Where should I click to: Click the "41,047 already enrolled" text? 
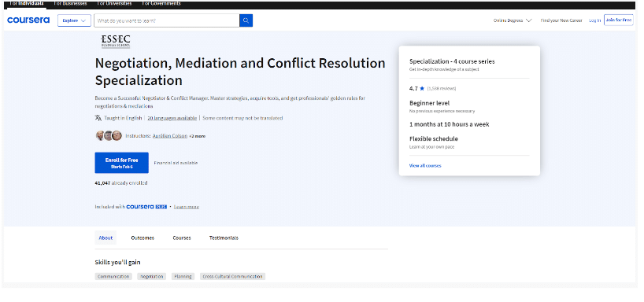121,183
